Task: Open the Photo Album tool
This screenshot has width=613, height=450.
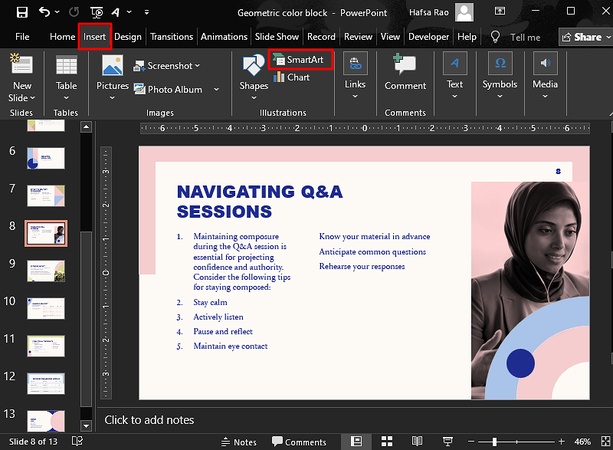Action: [167, 89]
